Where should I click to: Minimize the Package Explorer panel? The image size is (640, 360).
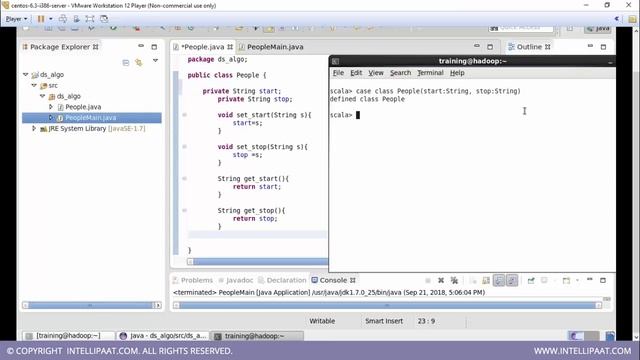[141, 46]
